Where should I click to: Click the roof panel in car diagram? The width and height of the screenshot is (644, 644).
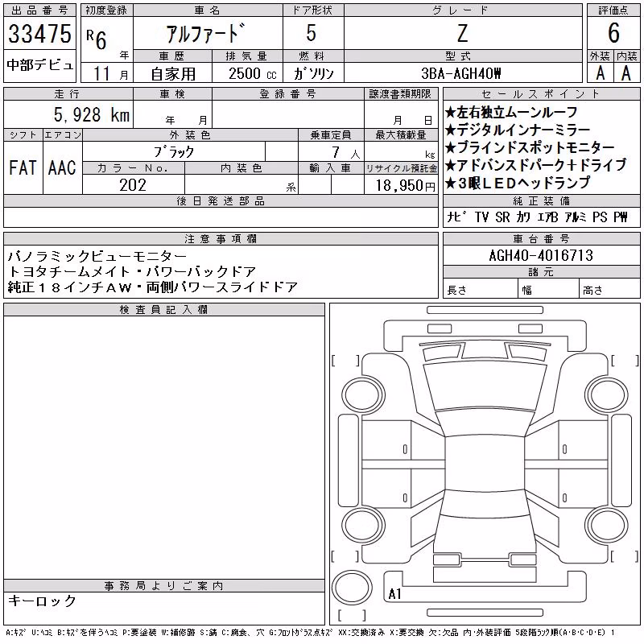(x=485, y=464)
